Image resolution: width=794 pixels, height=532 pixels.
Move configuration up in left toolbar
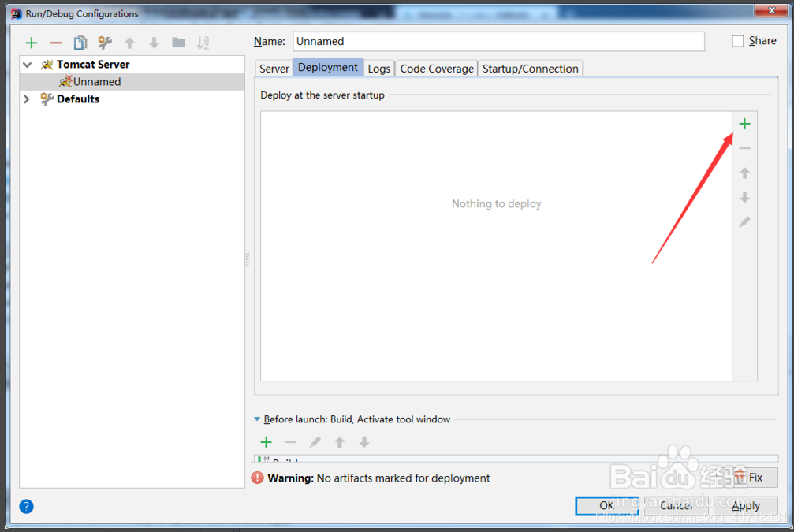click(129, 43)
